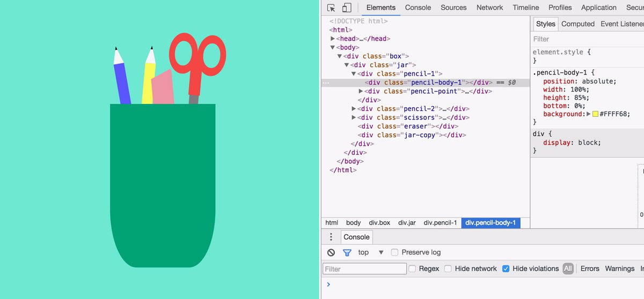
Task: Collapse the div class box node
Action: [340, 56]
